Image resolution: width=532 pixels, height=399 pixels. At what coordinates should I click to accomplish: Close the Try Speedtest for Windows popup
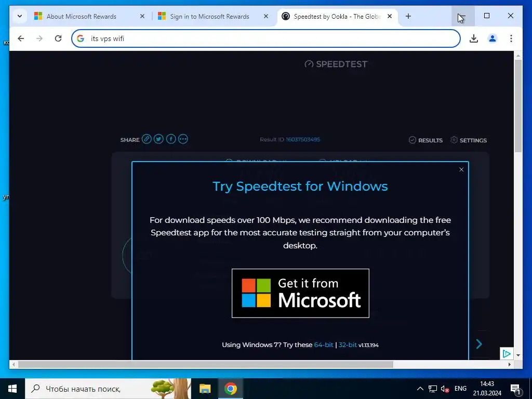(461, 169)
